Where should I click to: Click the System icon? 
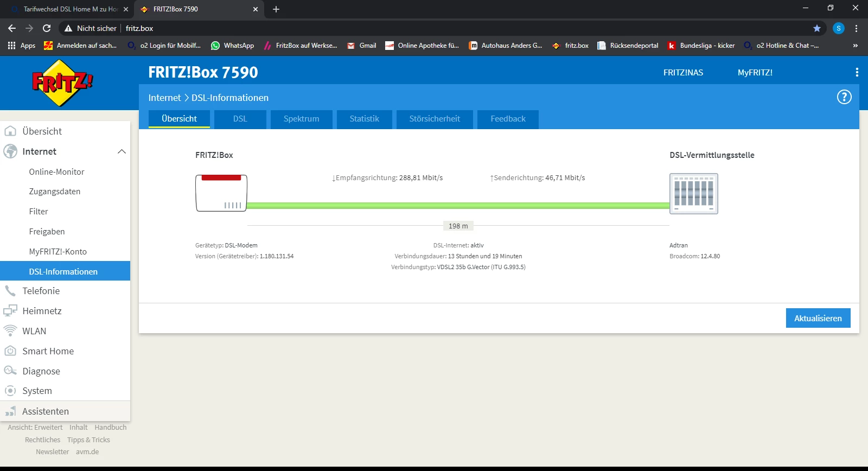click(x=10, y=391)
